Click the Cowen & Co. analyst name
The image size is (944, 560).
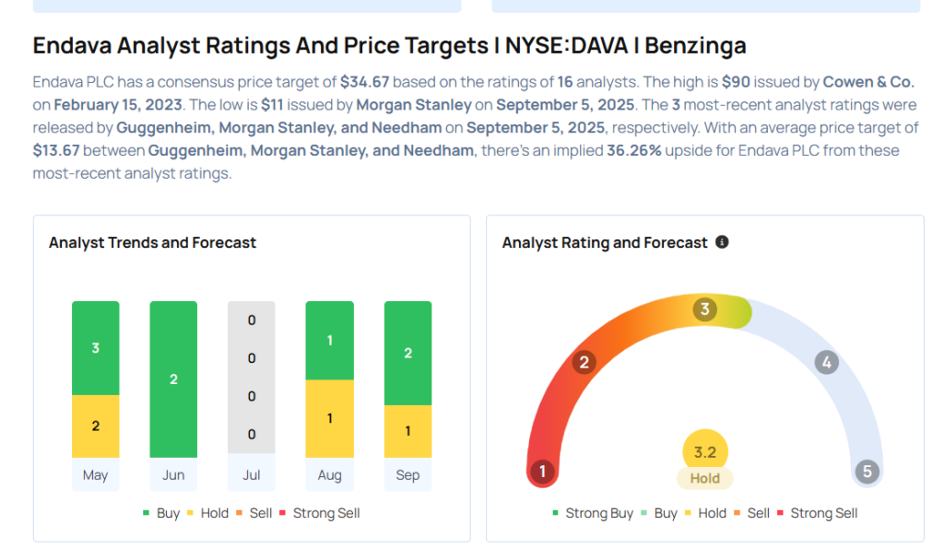868,81
